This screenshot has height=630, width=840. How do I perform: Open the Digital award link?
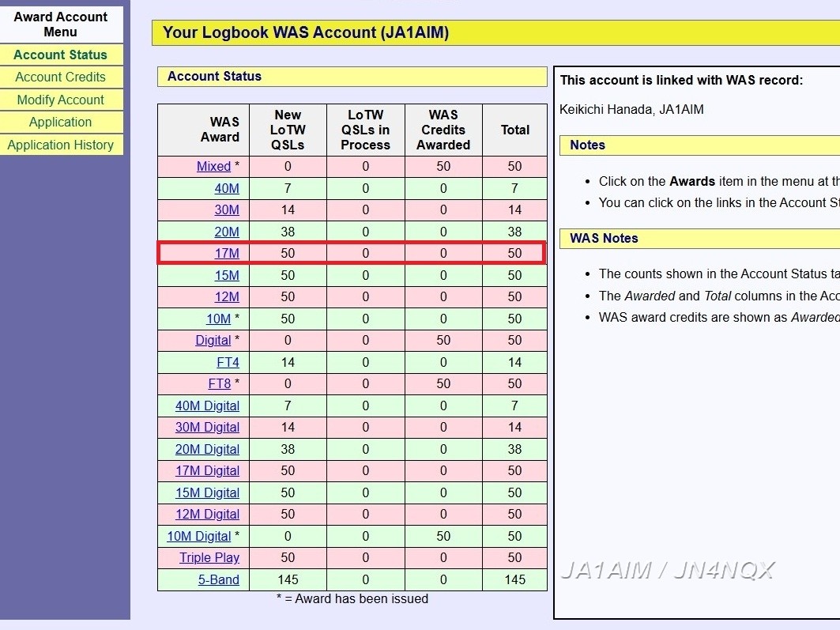[x=213, y=340]
